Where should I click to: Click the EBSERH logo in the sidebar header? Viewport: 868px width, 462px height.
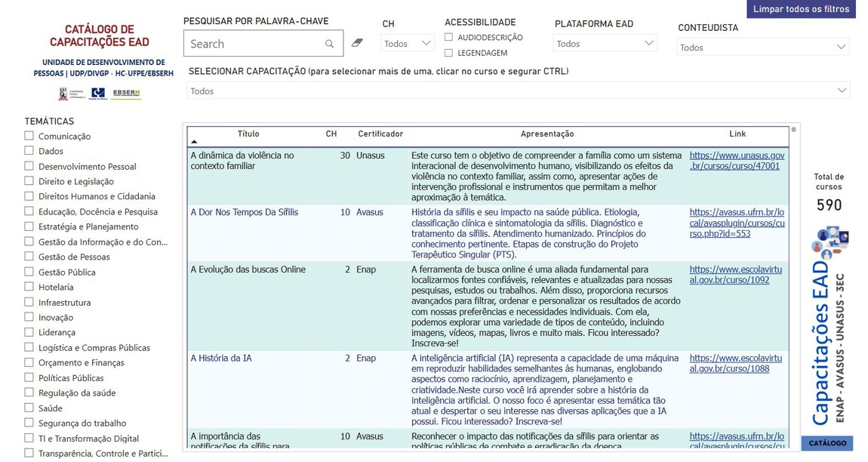(x=127, y=93)
